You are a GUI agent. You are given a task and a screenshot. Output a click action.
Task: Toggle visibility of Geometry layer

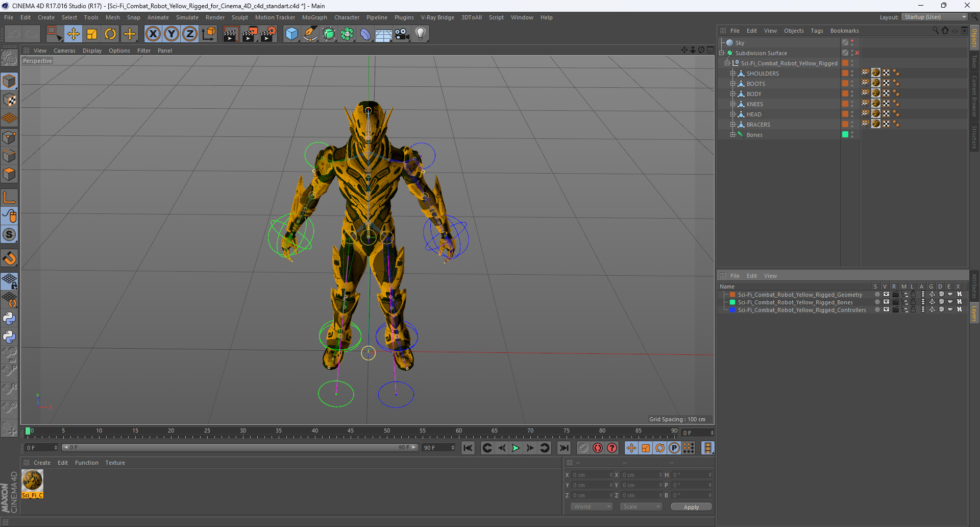tap(886, 294)
